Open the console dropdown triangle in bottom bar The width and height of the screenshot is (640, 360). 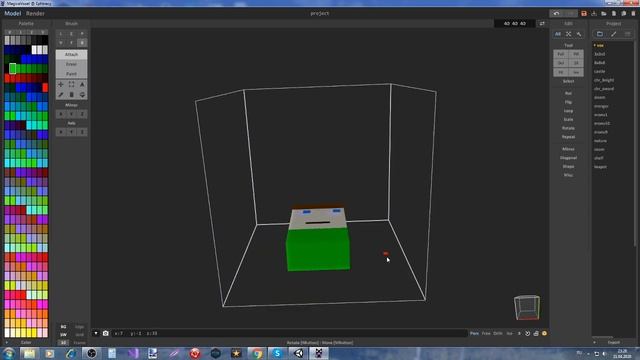[96, 333]
